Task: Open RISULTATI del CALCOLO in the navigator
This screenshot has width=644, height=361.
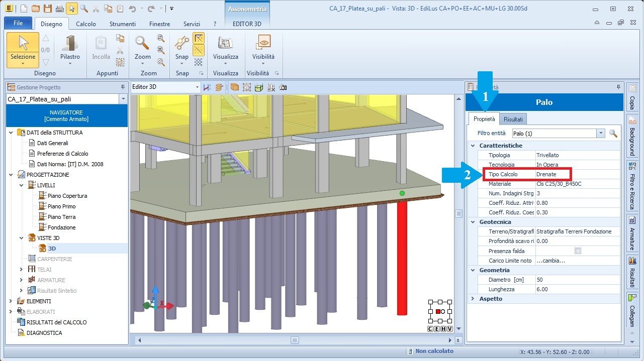Action: click(x=56, y=322)
